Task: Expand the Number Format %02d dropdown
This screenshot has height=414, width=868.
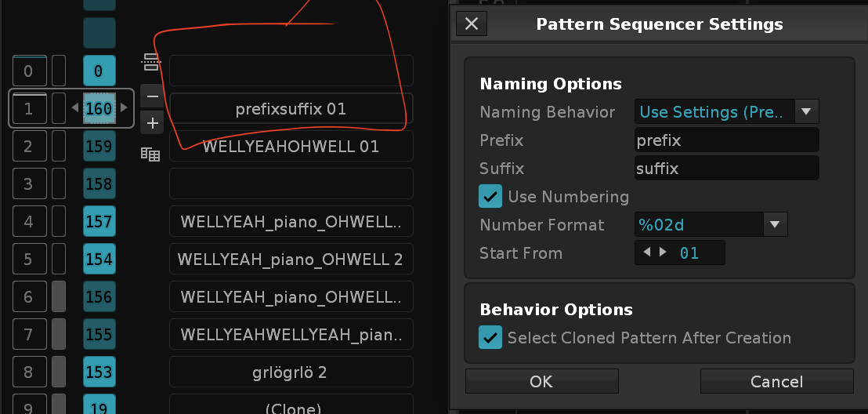Action: point(711,224)
